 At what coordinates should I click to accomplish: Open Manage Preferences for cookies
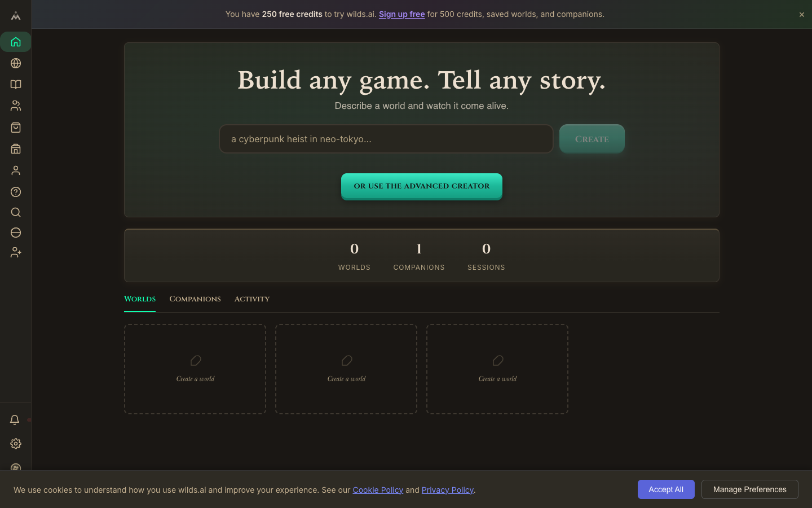(x=750, y=489)
